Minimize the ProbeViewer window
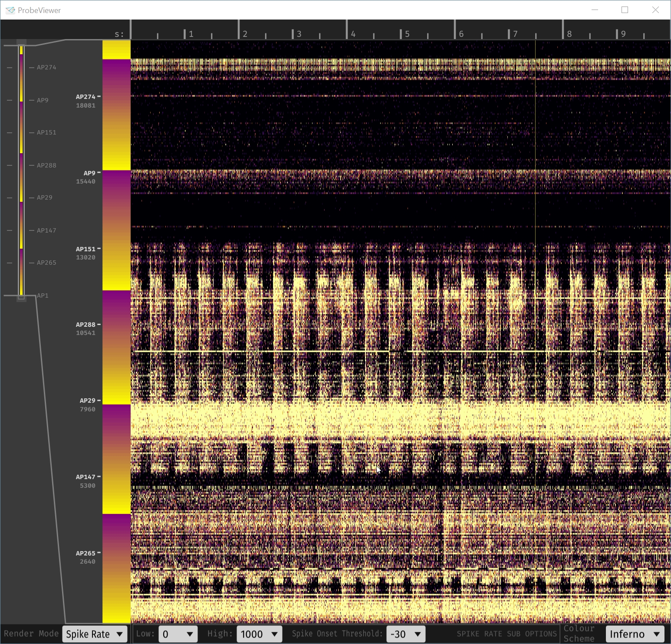 (x=595, y=10)
